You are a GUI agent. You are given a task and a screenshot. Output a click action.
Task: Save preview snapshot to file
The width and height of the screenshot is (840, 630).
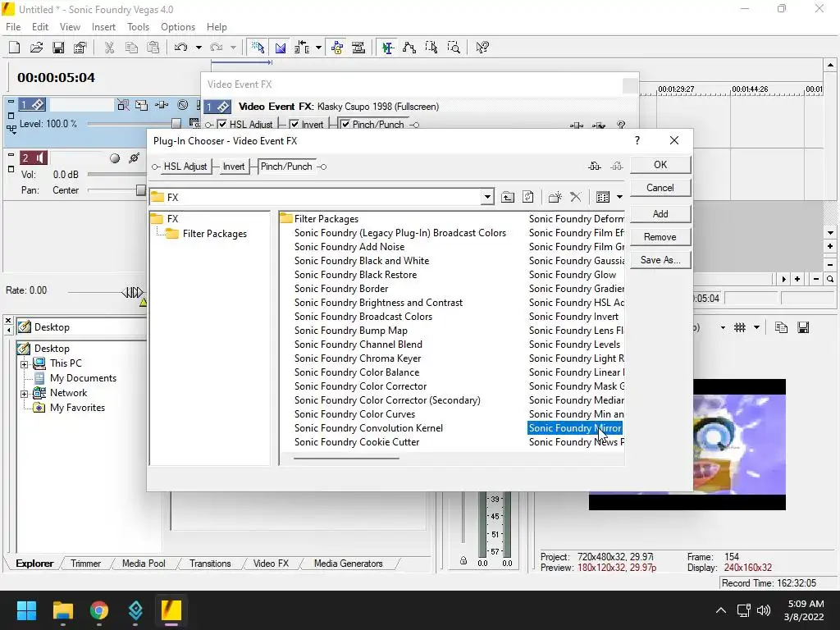click(x=803, y=327)
